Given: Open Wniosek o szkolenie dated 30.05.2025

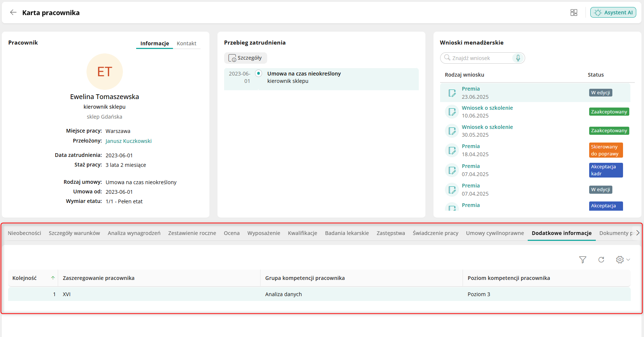Looking at the screenshot, I should pyautogui.click(x=487, y=127).
